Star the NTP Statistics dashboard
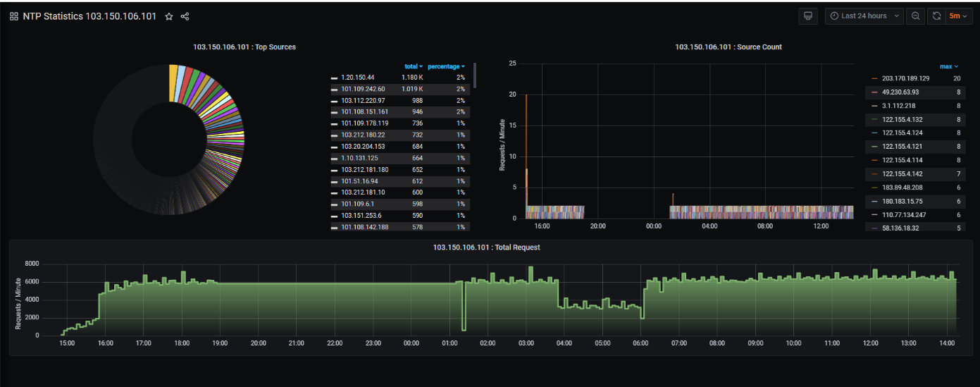 169,16
